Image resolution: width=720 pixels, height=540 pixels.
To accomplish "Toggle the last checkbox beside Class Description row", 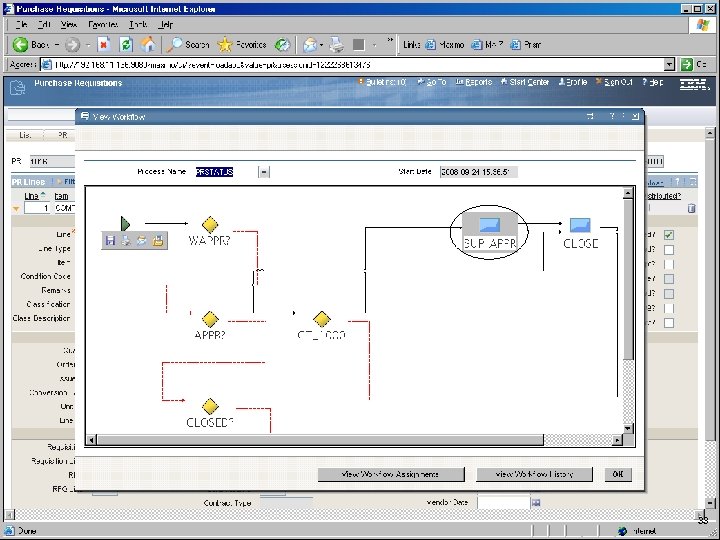I will [669, 323].
